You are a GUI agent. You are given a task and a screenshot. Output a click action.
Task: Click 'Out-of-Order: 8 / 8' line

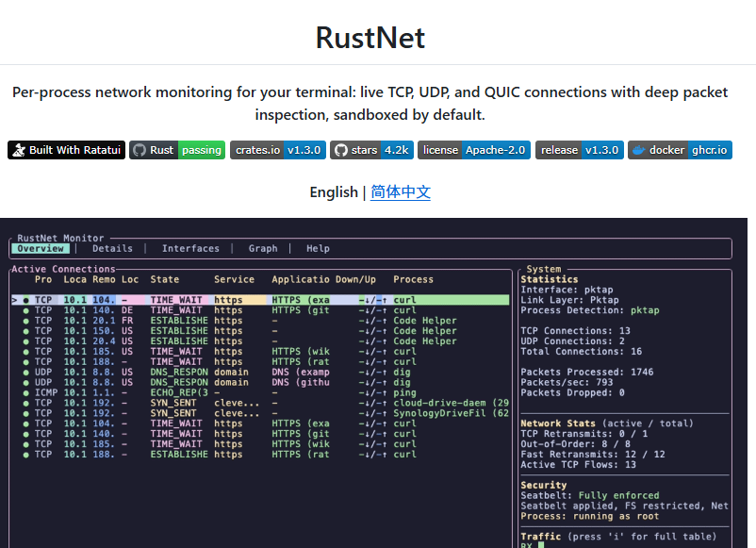tap(575, 444)
